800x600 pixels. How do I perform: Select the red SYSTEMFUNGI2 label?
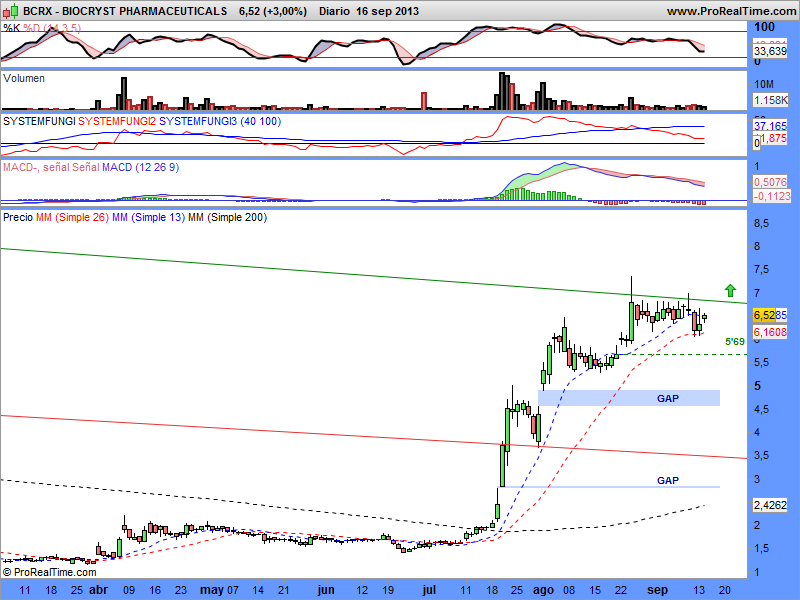[117, 121]
